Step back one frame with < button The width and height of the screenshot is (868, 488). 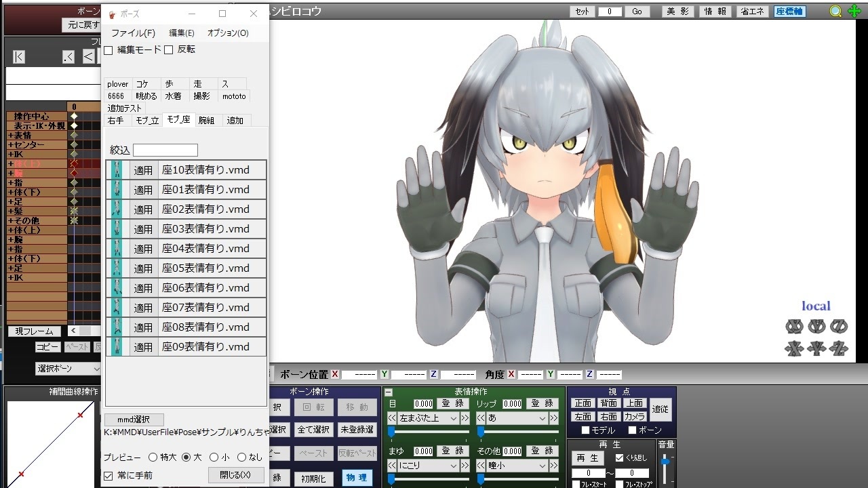88,57
